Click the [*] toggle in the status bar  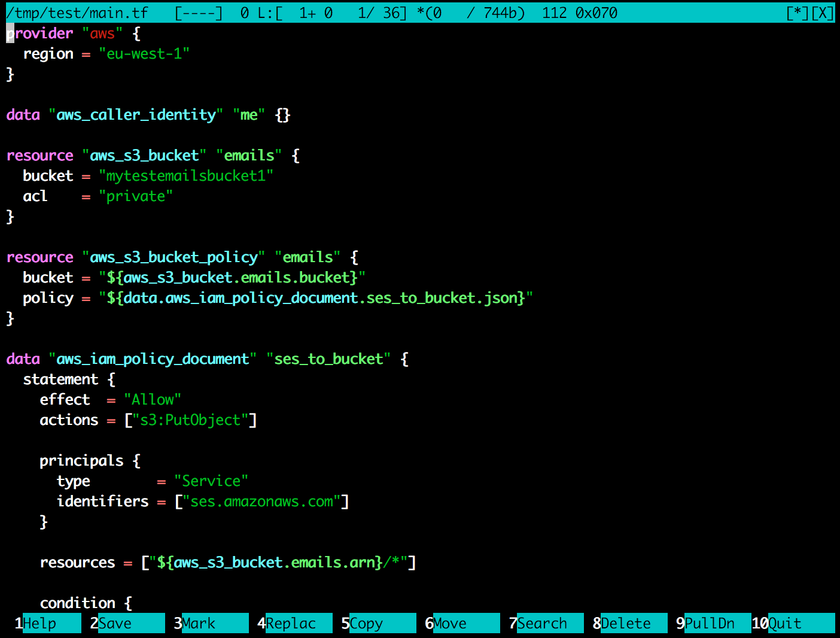click(x=798, y=13)
